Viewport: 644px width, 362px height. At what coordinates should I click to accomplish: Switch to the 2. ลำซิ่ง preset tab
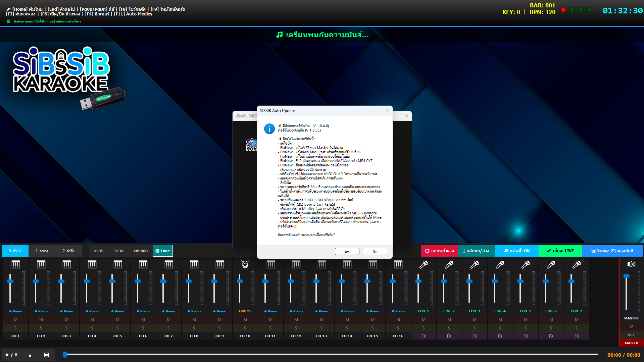[69, 251]
